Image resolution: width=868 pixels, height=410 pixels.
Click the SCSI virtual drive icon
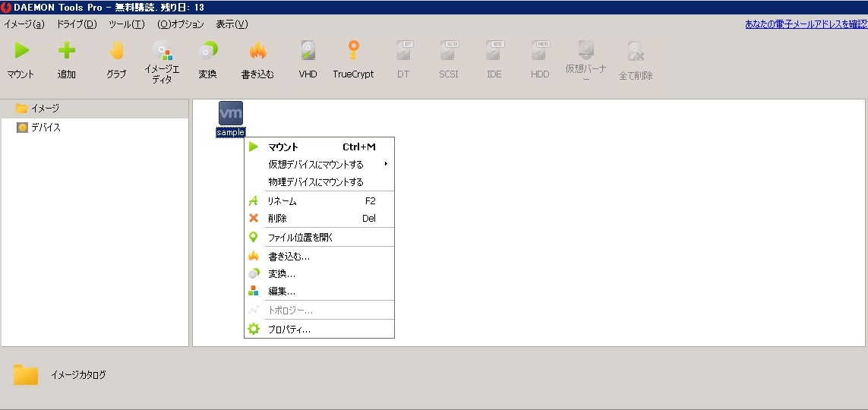(x=449, y=51)
